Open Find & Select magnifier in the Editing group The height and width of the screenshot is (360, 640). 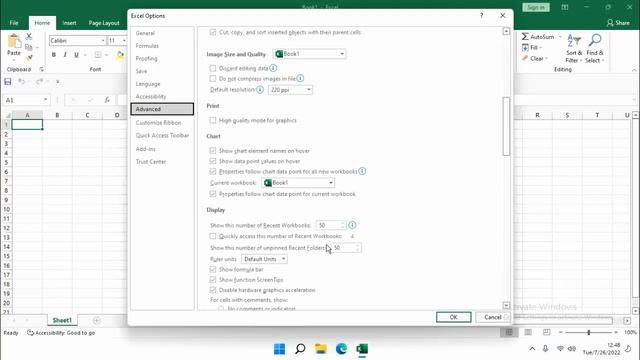point(595,49)
